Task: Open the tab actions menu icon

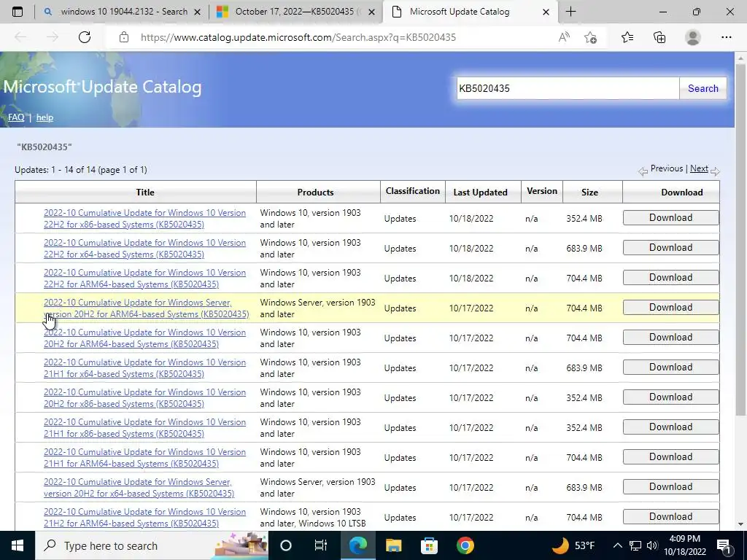Action: 18,12
